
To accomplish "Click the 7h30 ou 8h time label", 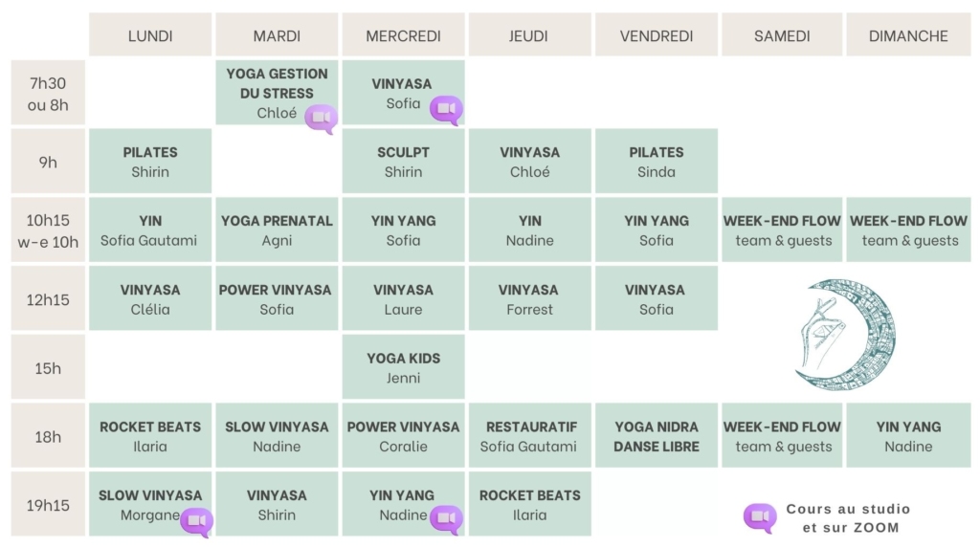I will pyautogui.click(x=48, y=93).
